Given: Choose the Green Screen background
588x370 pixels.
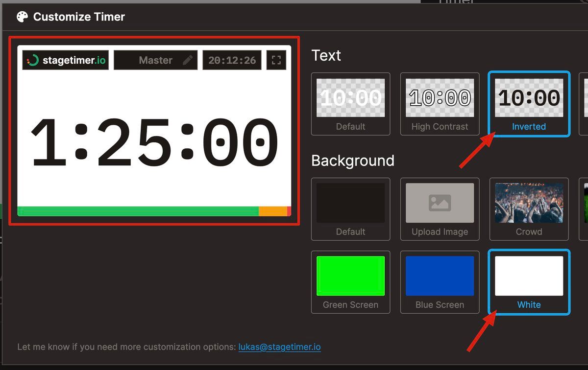Looking at the screenshot, I should [350, 282].
